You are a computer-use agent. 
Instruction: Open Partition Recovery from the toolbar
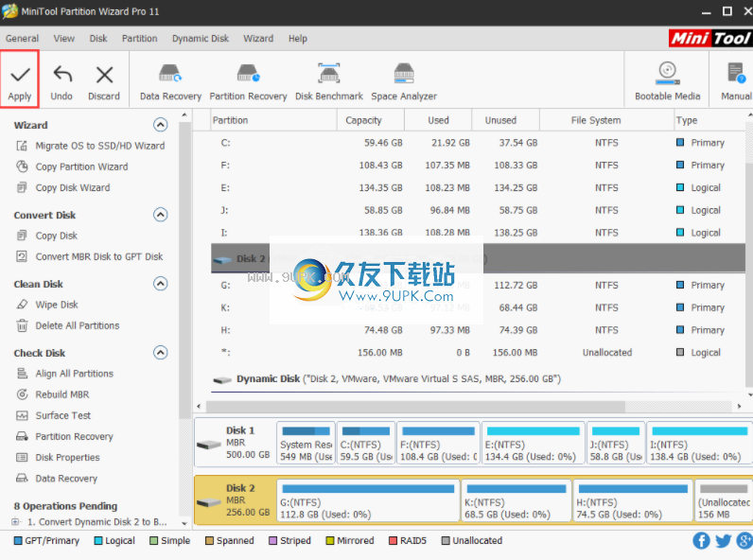click(x=248, y=82)
